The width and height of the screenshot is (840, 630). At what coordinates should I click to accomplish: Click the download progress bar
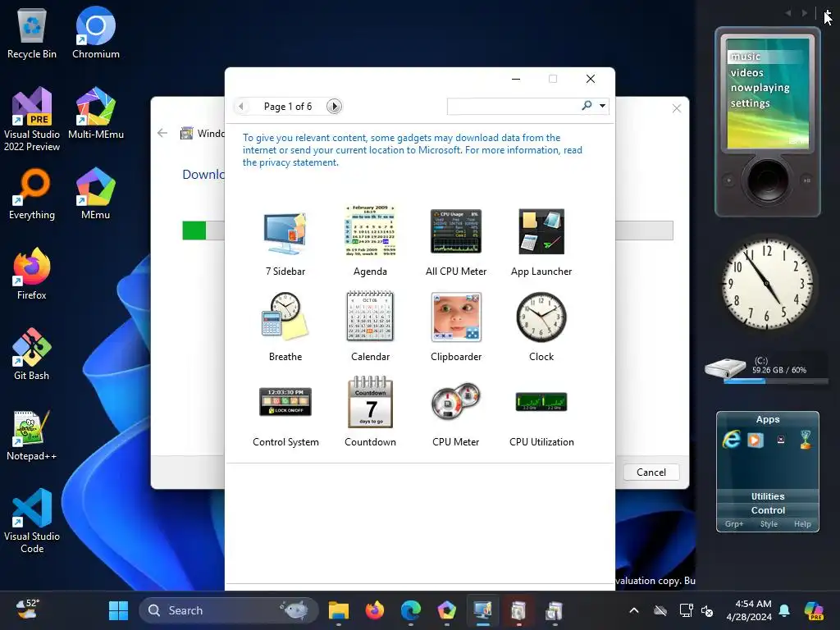point(427,231)
